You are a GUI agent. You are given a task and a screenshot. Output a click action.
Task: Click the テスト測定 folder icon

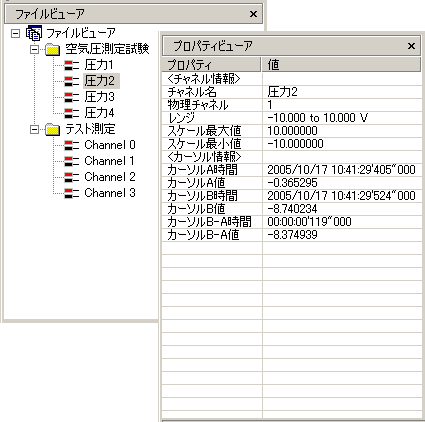point(52,129)
